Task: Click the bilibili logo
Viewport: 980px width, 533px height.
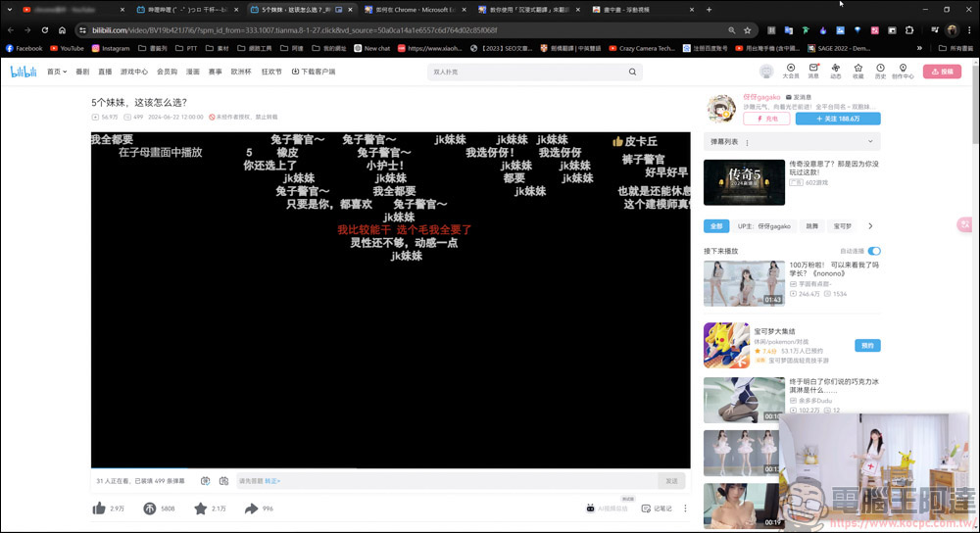Action: 24,72
